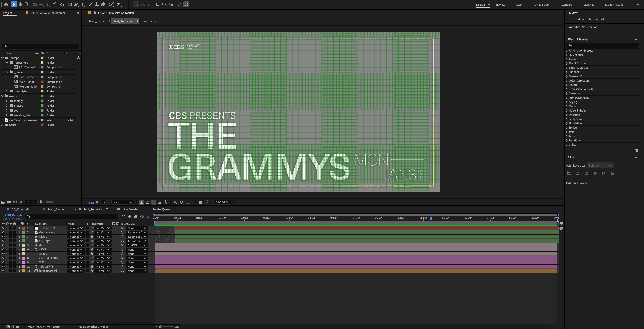
Task: Pick the Hand tool
Action: 20,4
